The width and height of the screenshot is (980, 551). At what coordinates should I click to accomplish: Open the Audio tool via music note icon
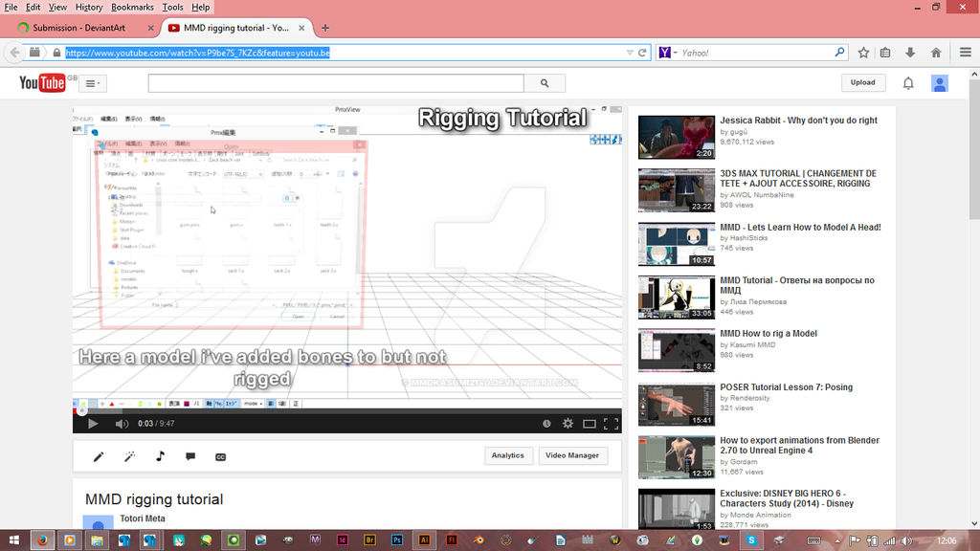point(160,456)
